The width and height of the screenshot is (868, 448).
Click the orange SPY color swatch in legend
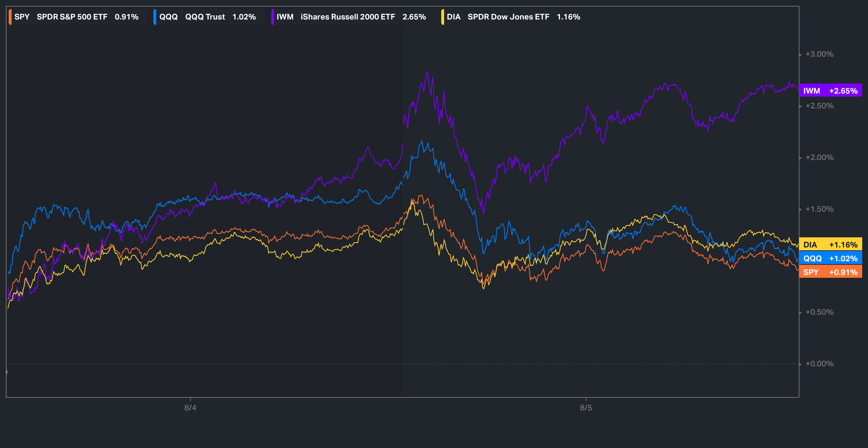[10, 17]
